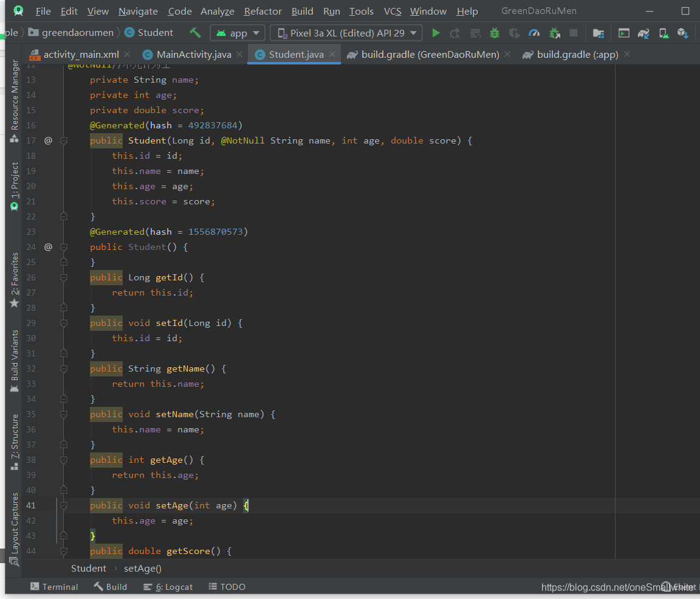The image size is (700, 599).
Task: Collapse the Student constructor at line 17
Action: [64, 140]
